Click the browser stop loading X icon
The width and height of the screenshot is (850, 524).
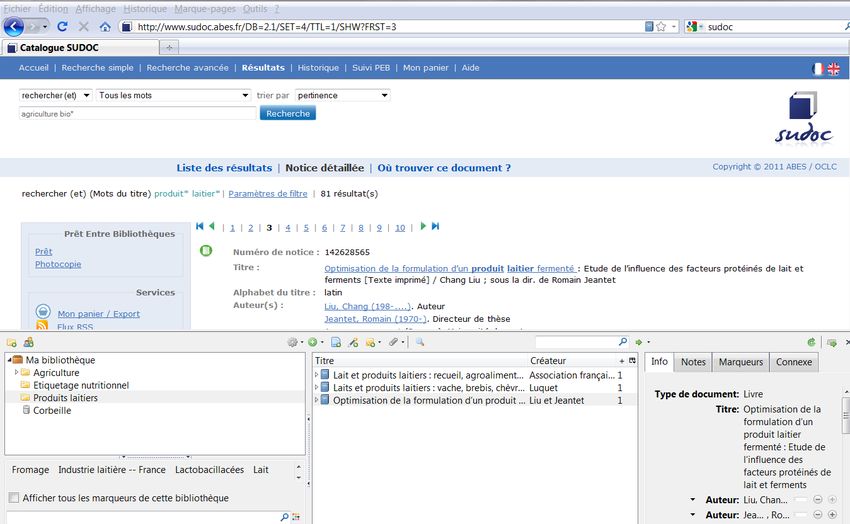click(83, 26)
